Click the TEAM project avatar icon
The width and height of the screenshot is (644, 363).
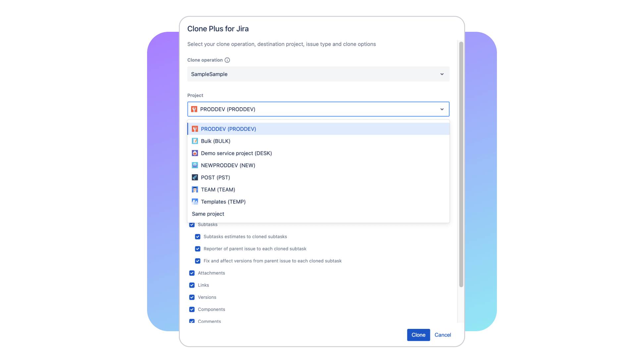pos(195,189)
